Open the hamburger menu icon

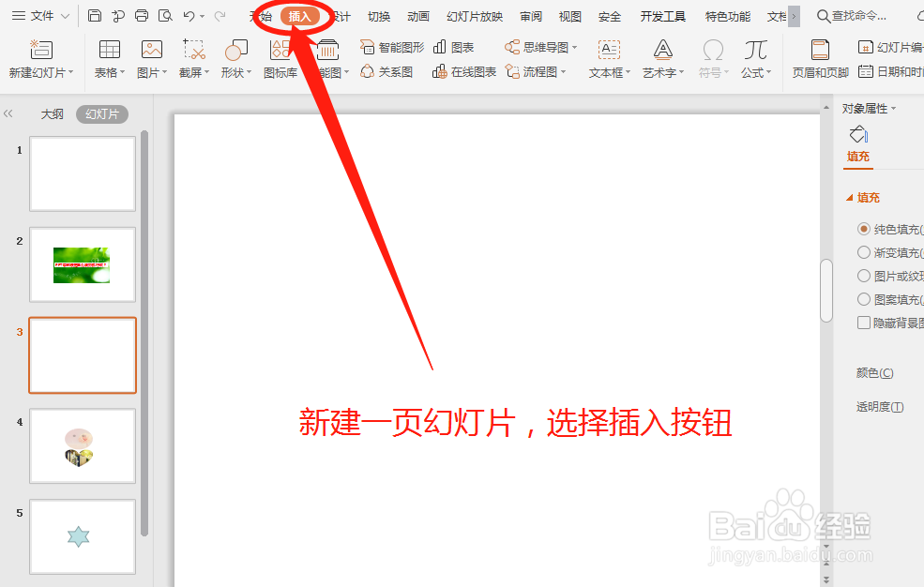coord(19,16)
